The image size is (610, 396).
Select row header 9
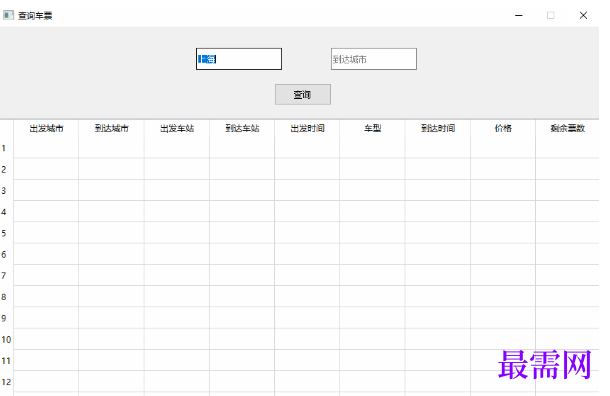click(7, 318)
